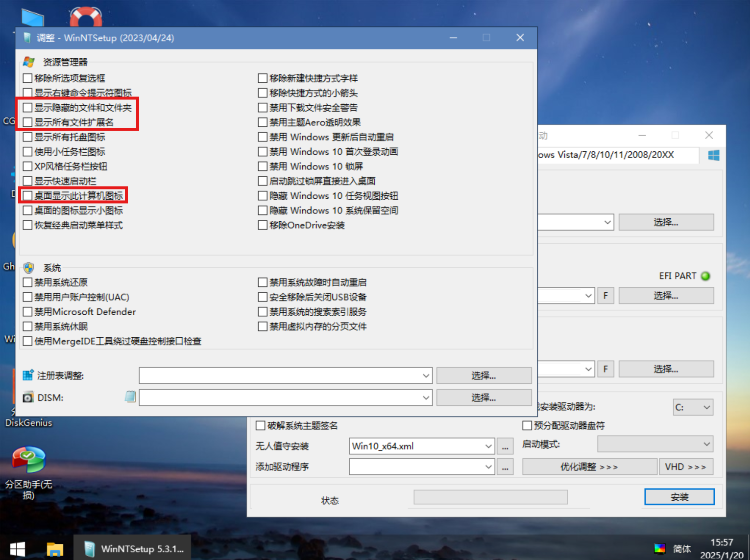Screen dimensions: 750x560
Task: Click the DISM notepad icon
Action: tap(130, 397)
